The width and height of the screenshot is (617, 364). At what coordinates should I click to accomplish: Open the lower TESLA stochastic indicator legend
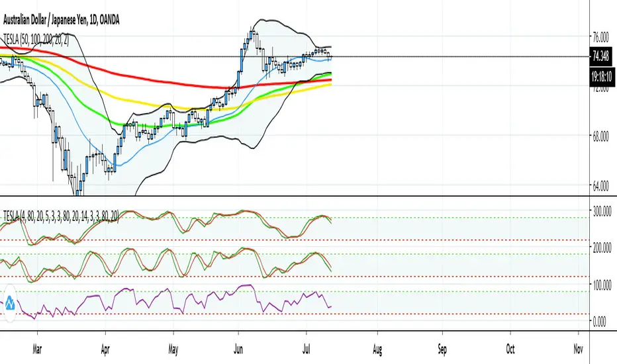click(x=61, y=216)
